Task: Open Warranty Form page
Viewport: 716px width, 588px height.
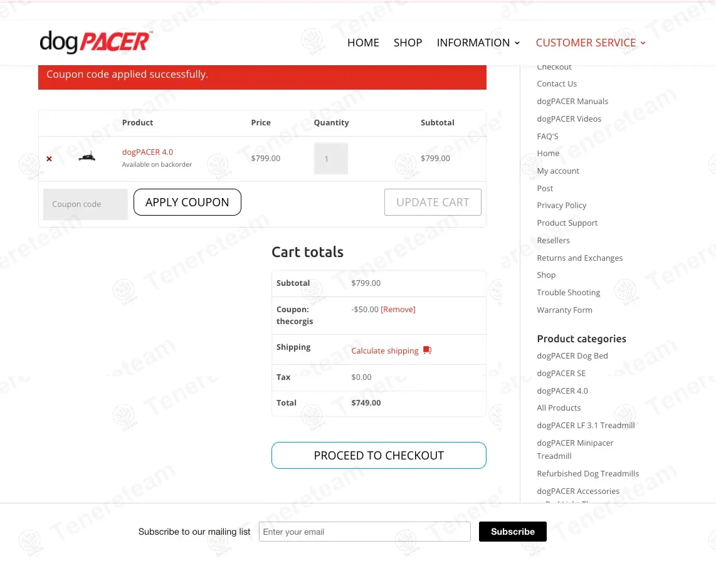Action: 564,310
